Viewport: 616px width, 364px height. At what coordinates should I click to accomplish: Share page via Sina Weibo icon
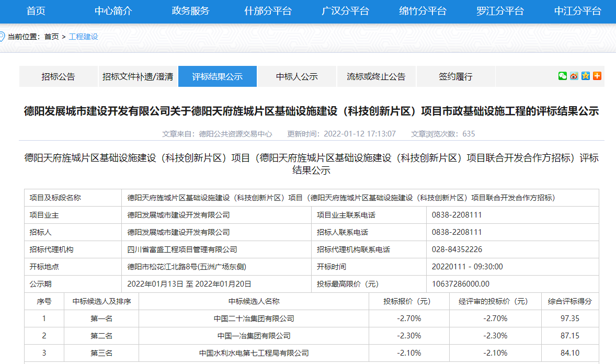click(x=574, y=76)
